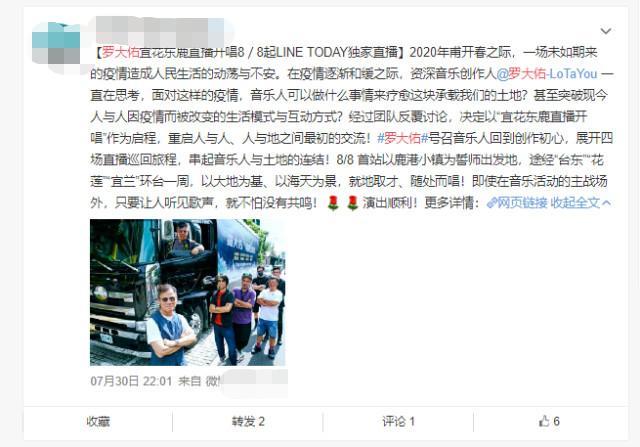This screenshot has width=640, height=447.
Task: Click the small up-arrow after 收起全文
Action: [x=606, y=202]
